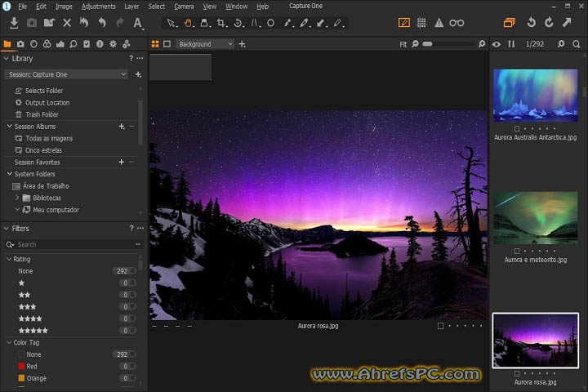Open the Exposure histogram tool tab

60,44
